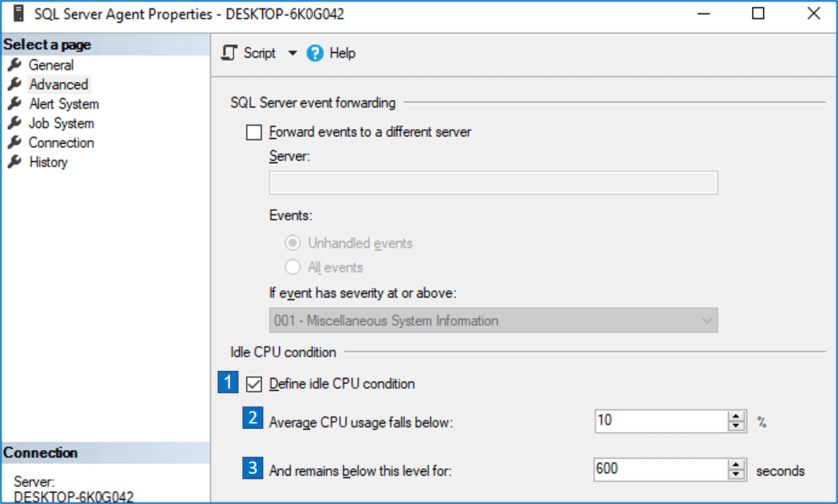Click the wrench icon beside Alert System

(15, 104)
